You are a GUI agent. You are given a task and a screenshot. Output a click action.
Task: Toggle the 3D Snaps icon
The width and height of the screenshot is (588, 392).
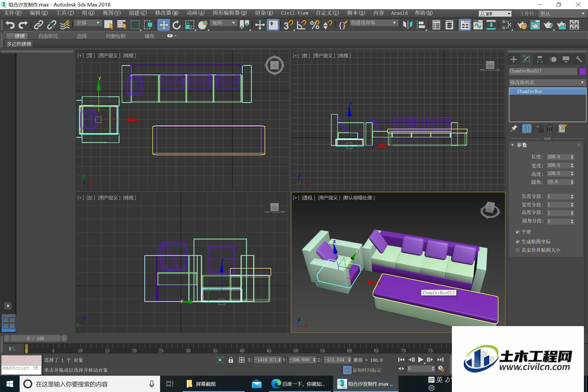288,25
